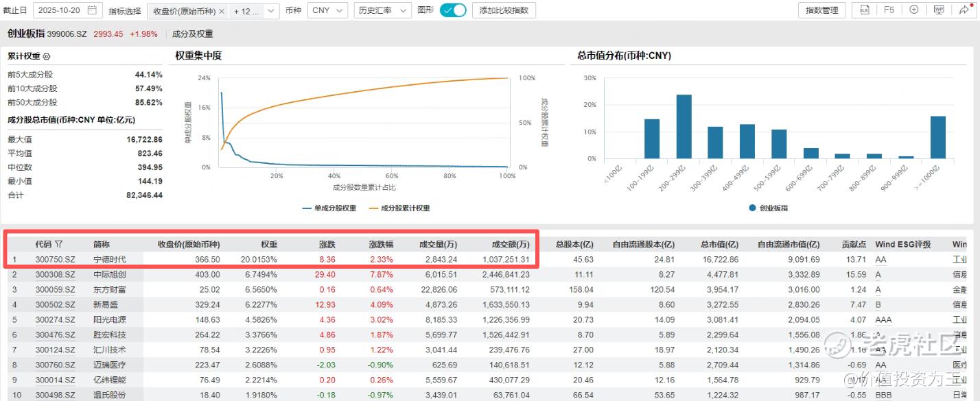Click the WP monitor icon
This screenshot has height=401, width=980.
pyautogui.click(x=939, y=10)
